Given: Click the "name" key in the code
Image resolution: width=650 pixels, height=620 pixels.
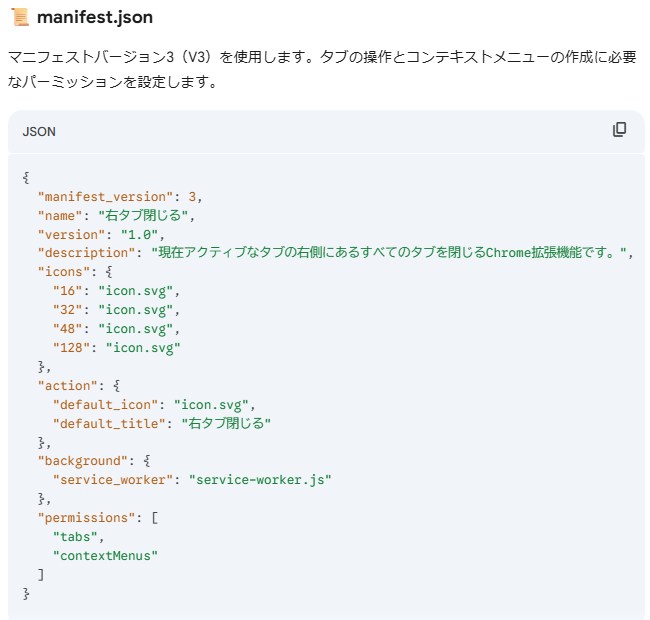Looking at the screenshot, I should pos(60,214).
